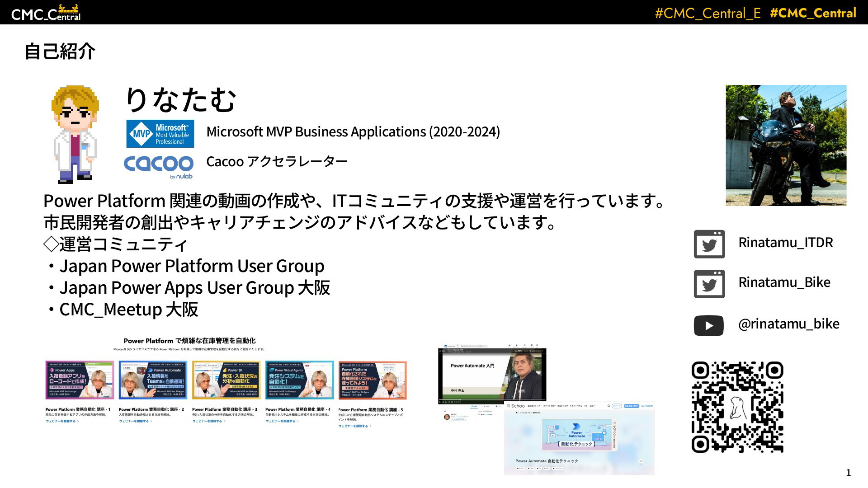Click the Rinatamu_ITDR handle

point(785,243)
